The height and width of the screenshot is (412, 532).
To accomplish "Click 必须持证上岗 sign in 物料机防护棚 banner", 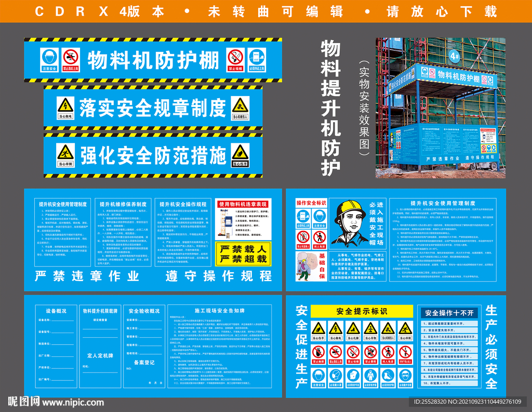I will (257, 60).
